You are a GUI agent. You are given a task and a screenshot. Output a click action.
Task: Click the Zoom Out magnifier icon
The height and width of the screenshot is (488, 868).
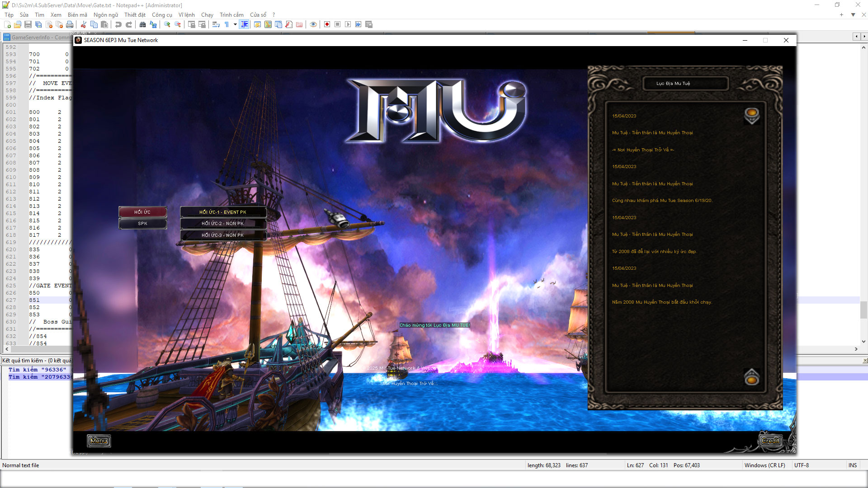pyautogui.click(x=178, y=24)
